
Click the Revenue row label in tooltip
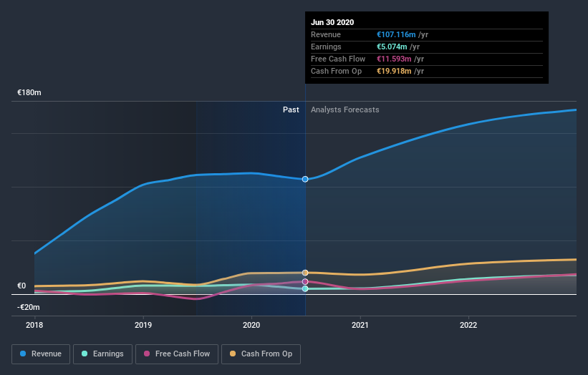coord(326,34)
